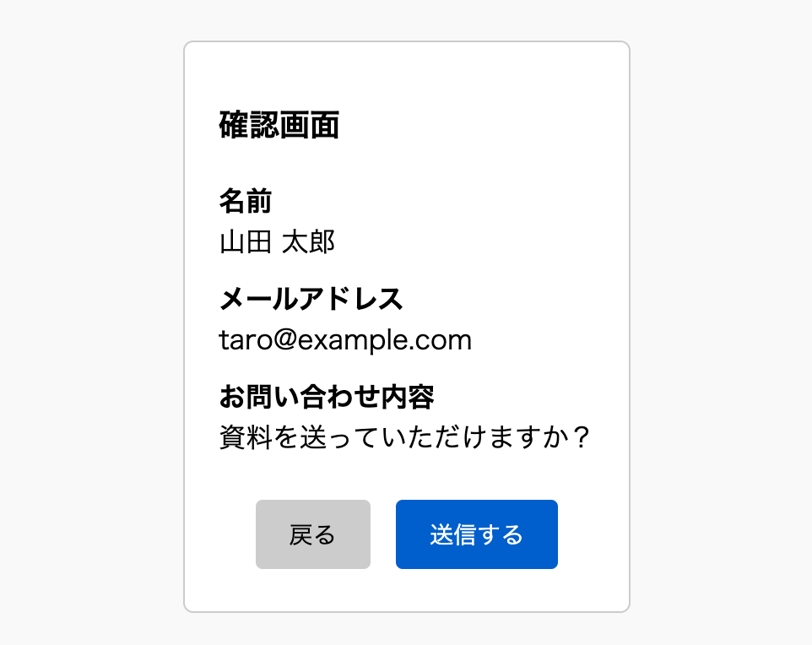Click the email value taro@example.com
Image resolution: width=812 pixels, height=645 pixels.
344,340
